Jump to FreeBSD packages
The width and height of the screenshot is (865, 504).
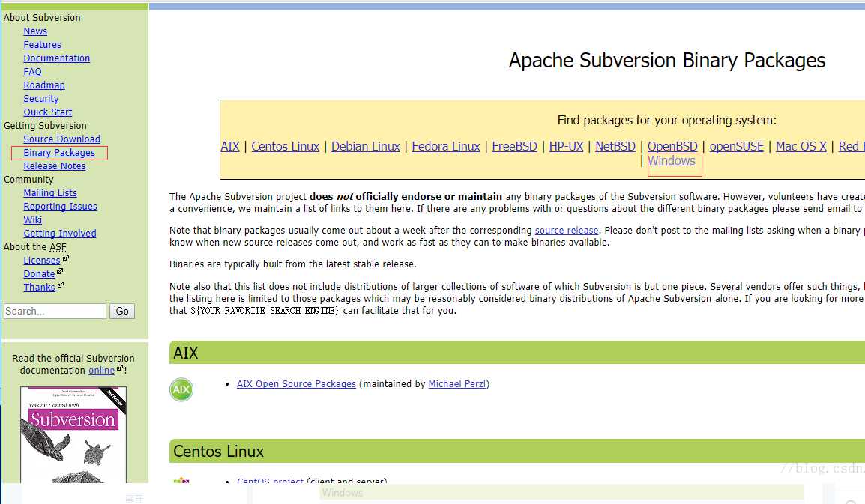coord(514,147)
